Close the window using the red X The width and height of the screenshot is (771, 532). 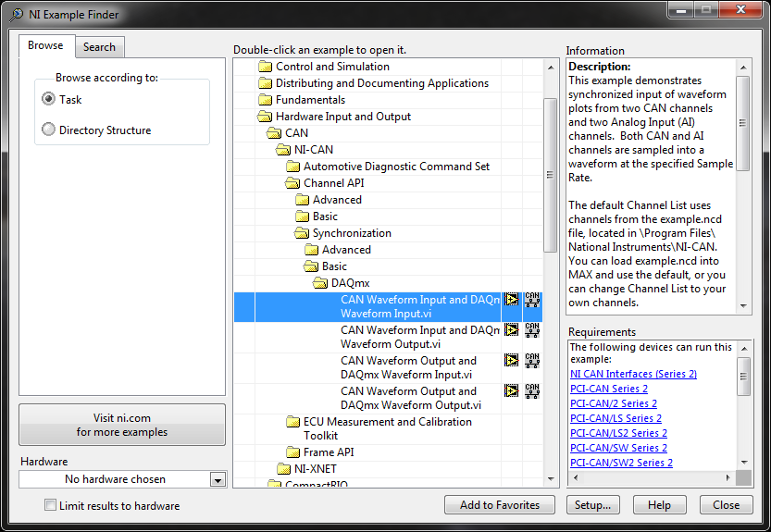click(x=741, y=10)
